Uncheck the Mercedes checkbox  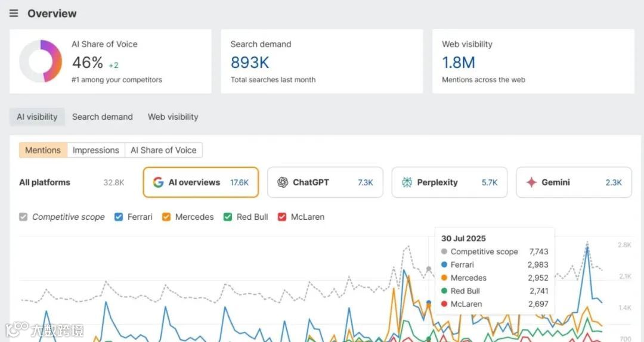click(x=166, y=217)
